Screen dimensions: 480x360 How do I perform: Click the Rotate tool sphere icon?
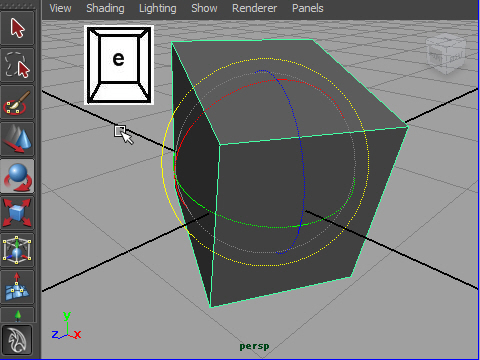coord(17,176)
